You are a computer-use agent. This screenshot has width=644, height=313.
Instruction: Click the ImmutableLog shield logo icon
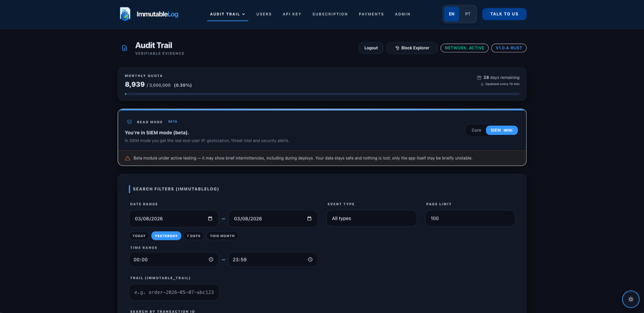pos(125,14)
